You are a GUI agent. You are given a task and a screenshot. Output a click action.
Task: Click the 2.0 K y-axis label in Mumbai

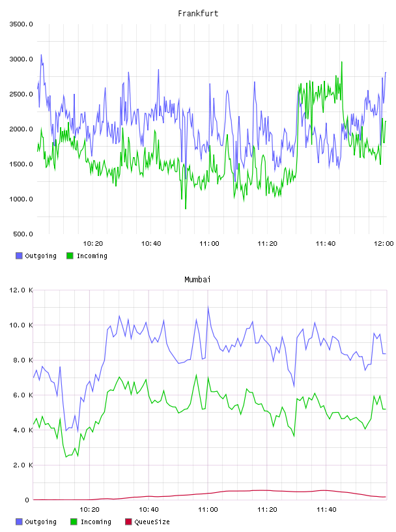point(23,465)
